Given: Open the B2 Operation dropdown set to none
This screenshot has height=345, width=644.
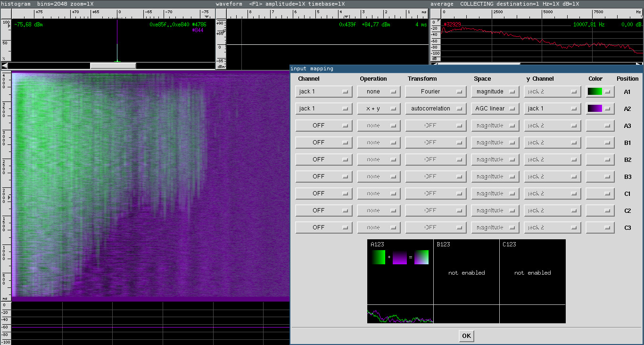Looking at the screenshot, I should click(379, 160).
